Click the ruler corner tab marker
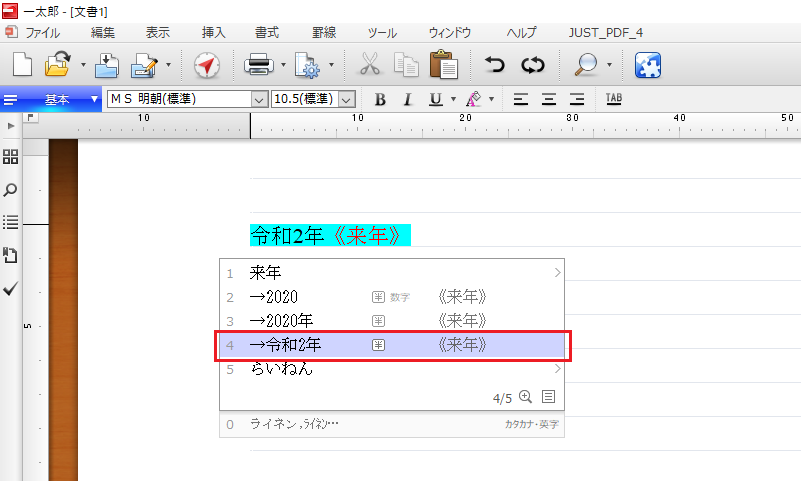 pyautogui.click(x=31, y=117)
